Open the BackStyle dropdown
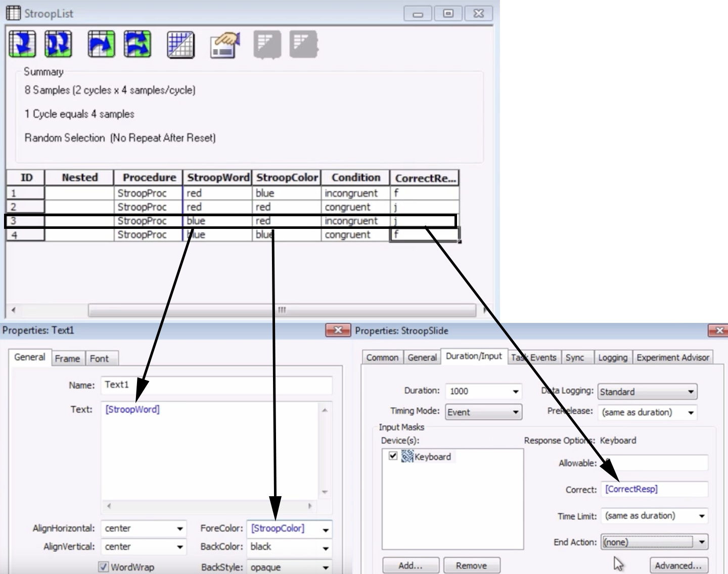The height and width of the screenshot is (574, 728). (326, 567)
